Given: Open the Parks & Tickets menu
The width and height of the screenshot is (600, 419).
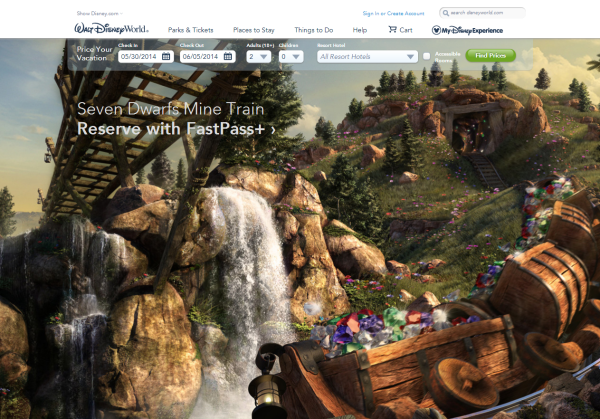Looking at the screenshot, I should (191, 30).
